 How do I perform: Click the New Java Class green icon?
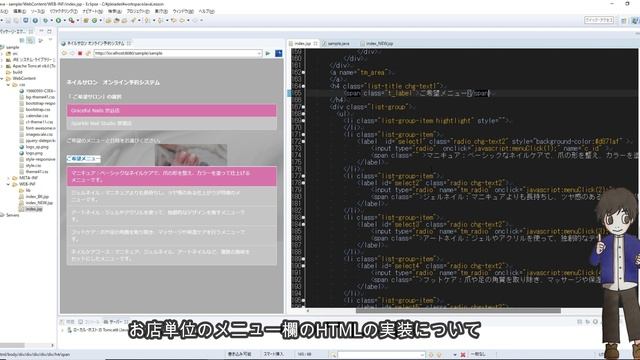coord(94,20)
